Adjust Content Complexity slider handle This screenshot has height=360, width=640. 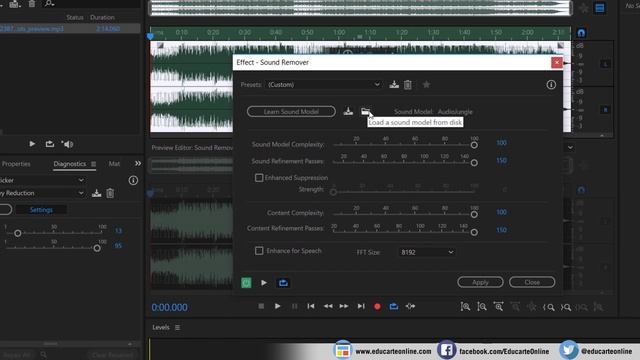474,214
